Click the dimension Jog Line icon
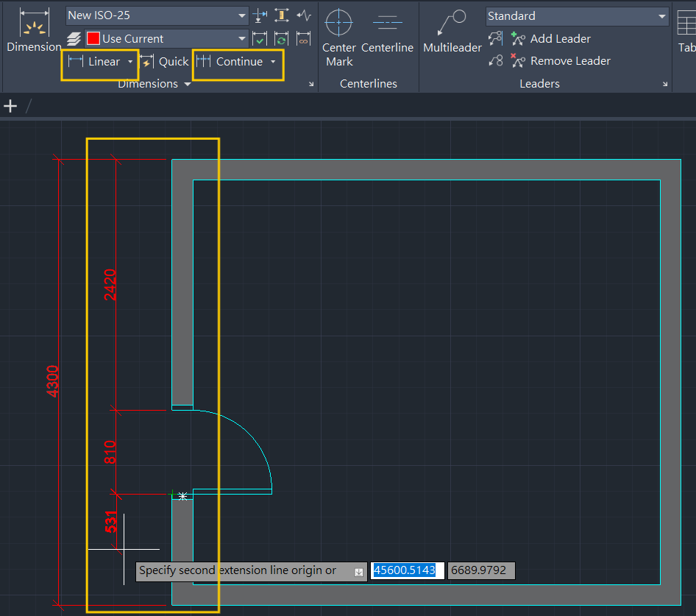 (x=303, y=15)
